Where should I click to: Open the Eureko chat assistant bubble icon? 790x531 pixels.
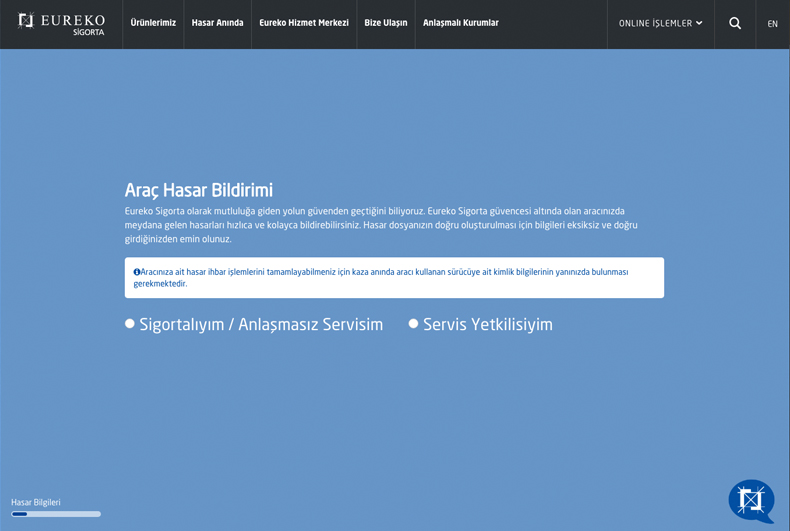click(751, 501)
